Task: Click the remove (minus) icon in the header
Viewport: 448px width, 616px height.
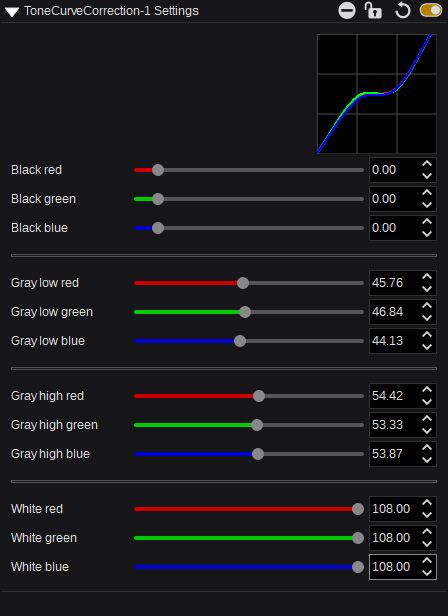Action: click(x=347, y=11)
